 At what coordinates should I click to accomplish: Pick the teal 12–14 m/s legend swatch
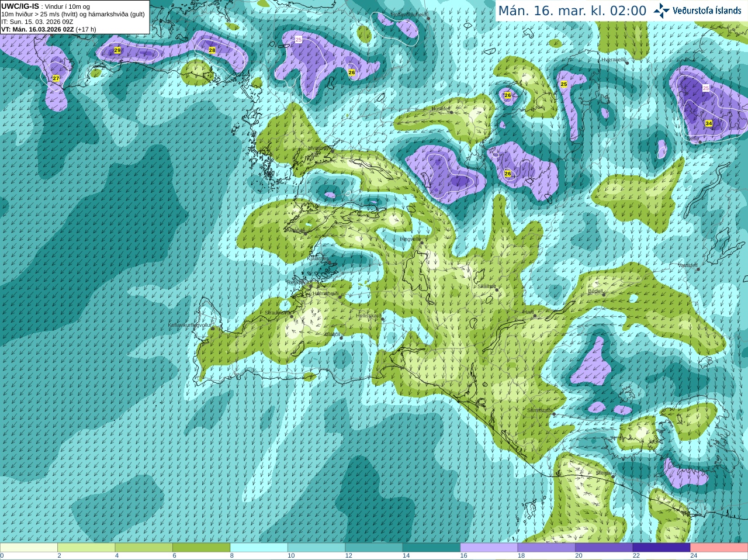(374, 548)
